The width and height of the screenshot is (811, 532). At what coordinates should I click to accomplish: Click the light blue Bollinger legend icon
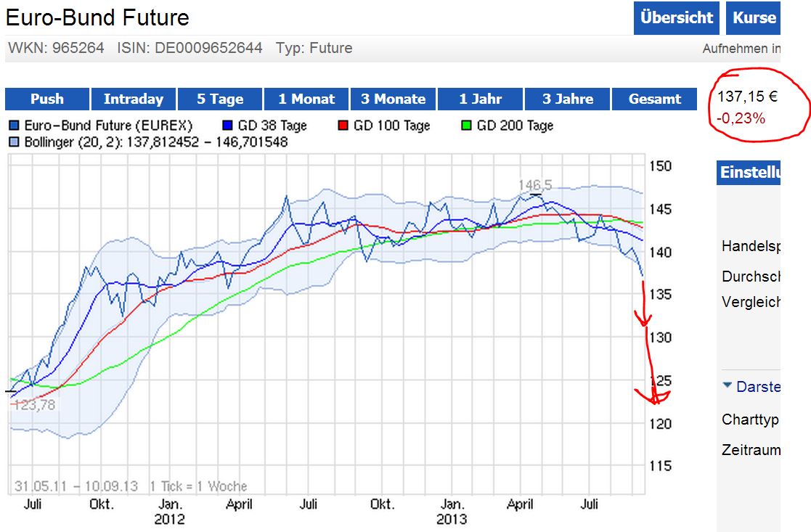[13, 141]
